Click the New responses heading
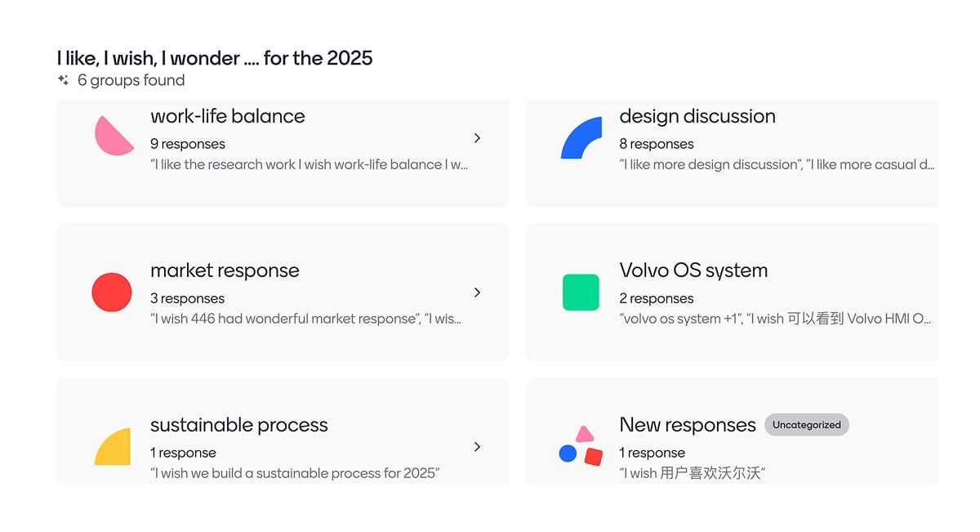980x532 pixels. click(688, 425)
